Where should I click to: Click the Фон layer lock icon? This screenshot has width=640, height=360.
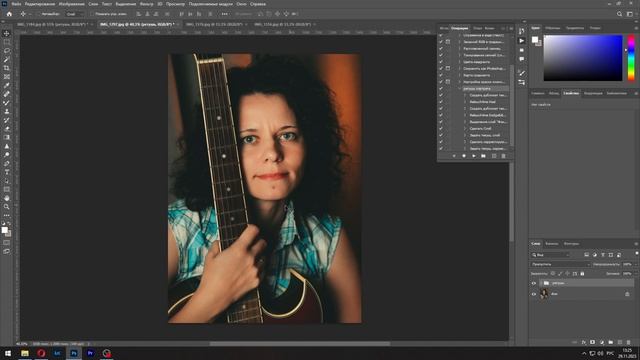[627, 294]
